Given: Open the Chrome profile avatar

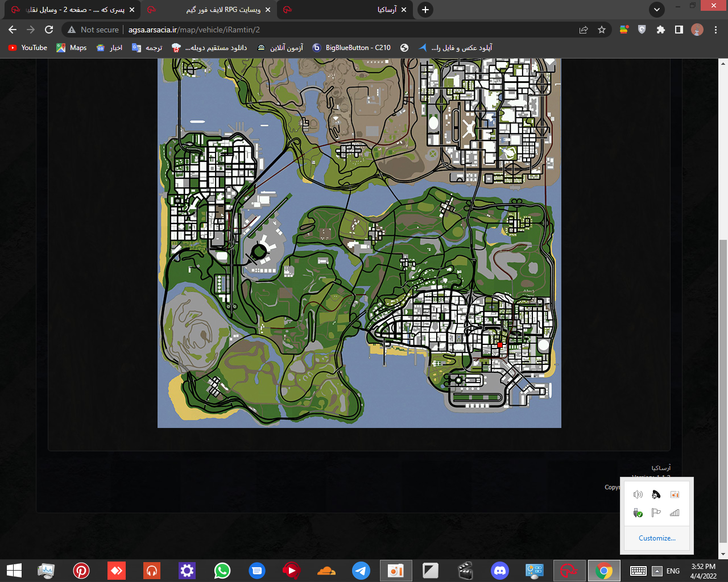Looking at the screenshot, I should (697, 30).
